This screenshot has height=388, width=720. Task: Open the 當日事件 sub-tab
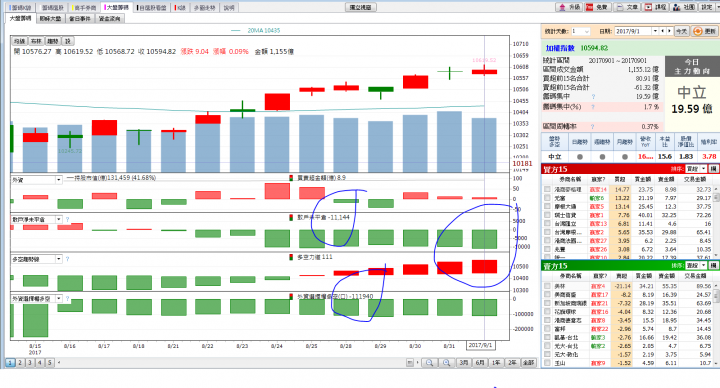[x=79, y=18]
